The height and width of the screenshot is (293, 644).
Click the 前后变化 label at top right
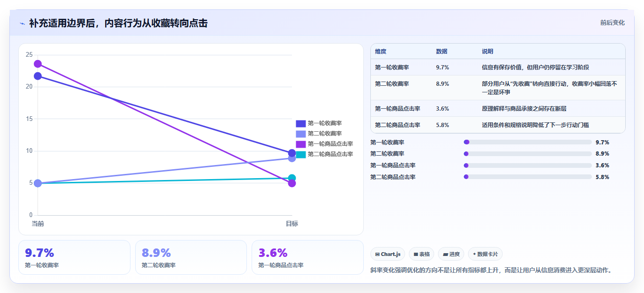pos(612,23)
